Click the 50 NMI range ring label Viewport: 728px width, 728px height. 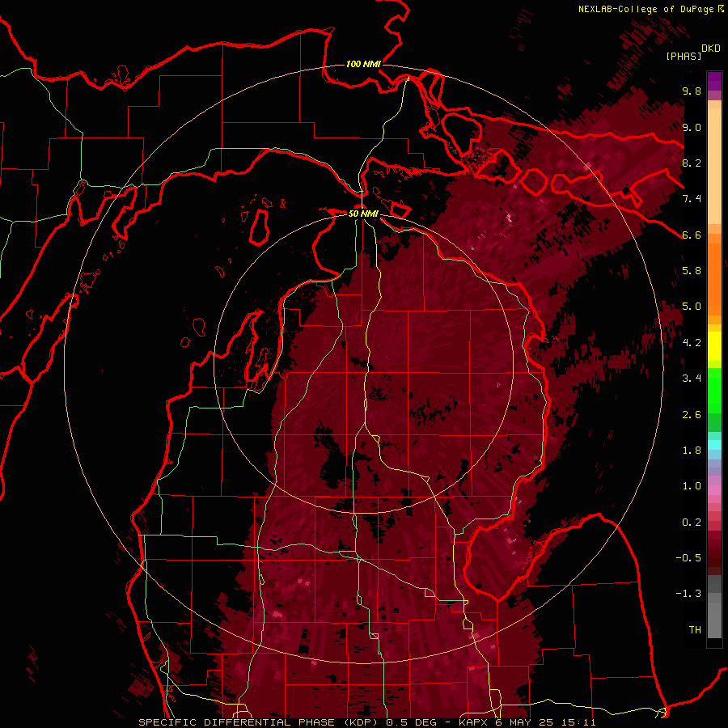click(x=363, y=214)
